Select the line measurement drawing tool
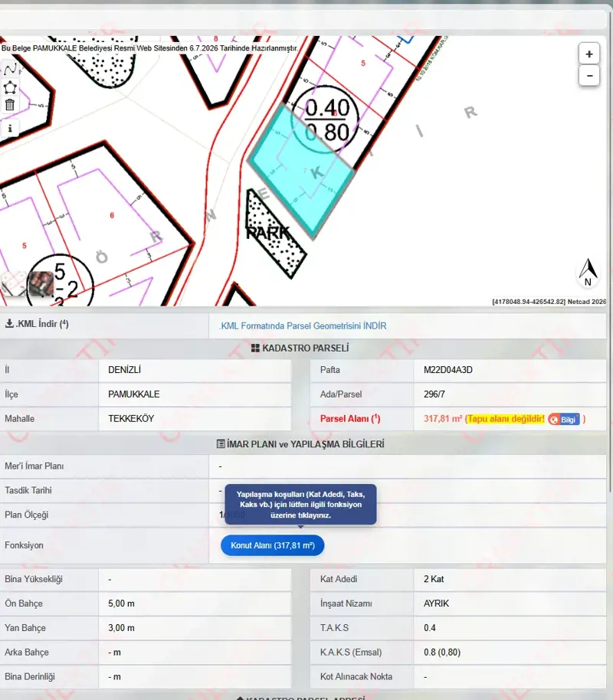The width and height of the screenshot is (613, 700). [x=10, y=69]
